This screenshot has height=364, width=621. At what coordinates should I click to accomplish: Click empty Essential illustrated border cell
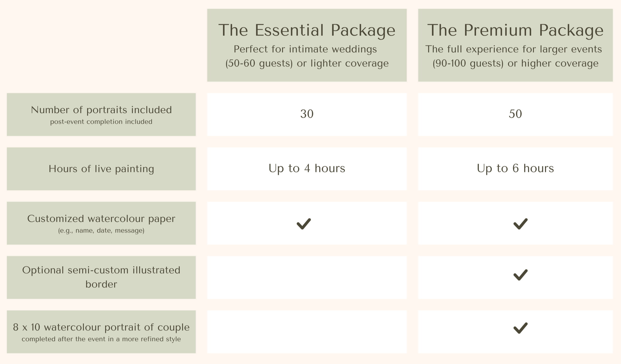[307, 277]
